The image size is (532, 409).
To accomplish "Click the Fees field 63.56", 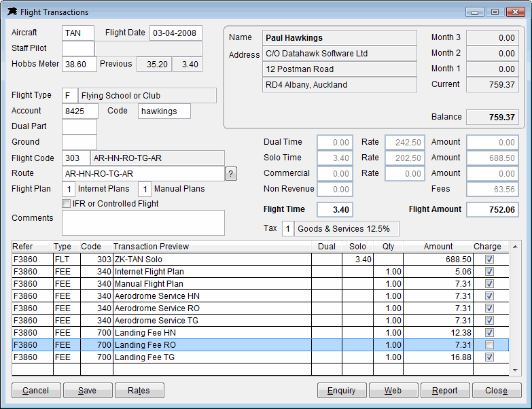I will pos(493,190).
